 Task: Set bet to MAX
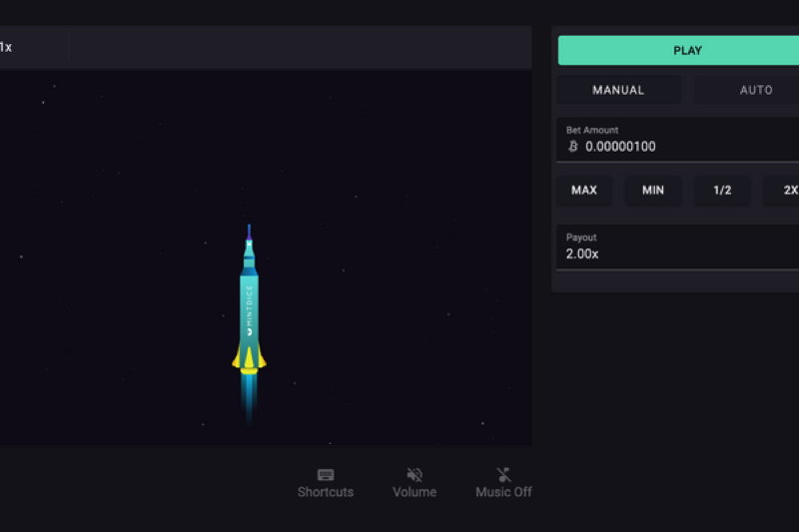(x=584, y=191)
